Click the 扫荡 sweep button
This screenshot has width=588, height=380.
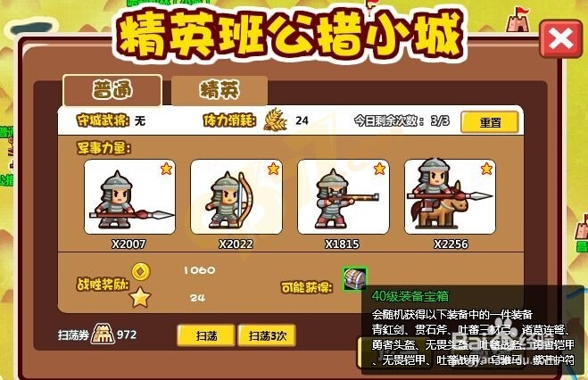click(206, 335)
